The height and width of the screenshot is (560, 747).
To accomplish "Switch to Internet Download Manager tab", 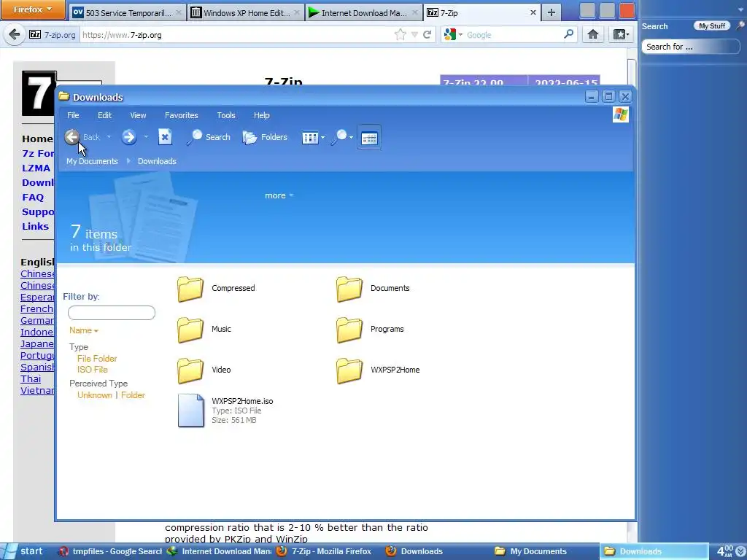I will click(363, 13).
